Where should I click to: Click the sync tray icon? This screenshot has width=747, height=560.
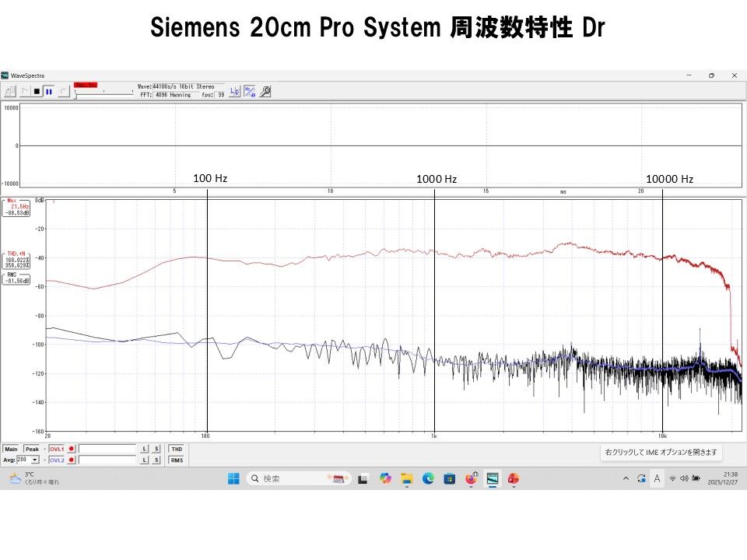[x=641, y=478]
